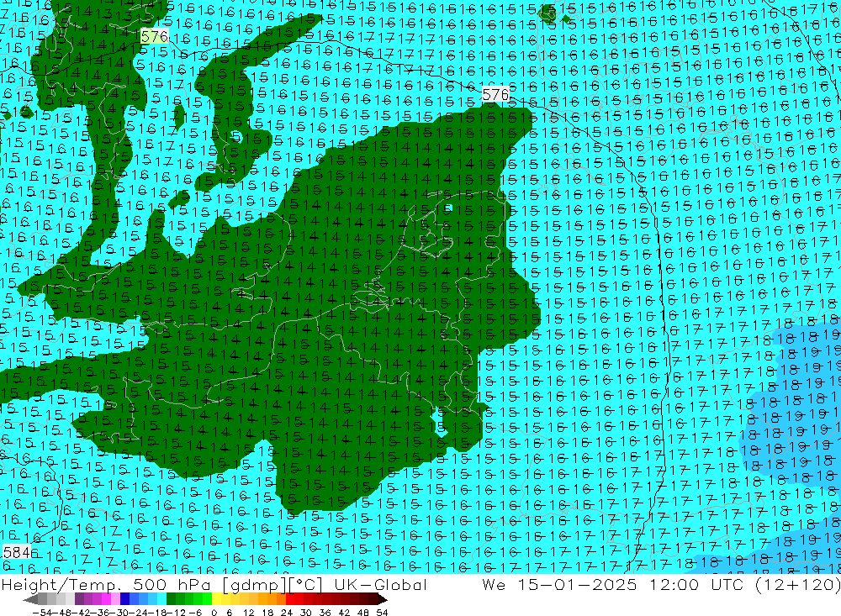Click the '54' legend value
Viewport: 841px width, 616px height.
pyautogui.click(x=382, y=613)
